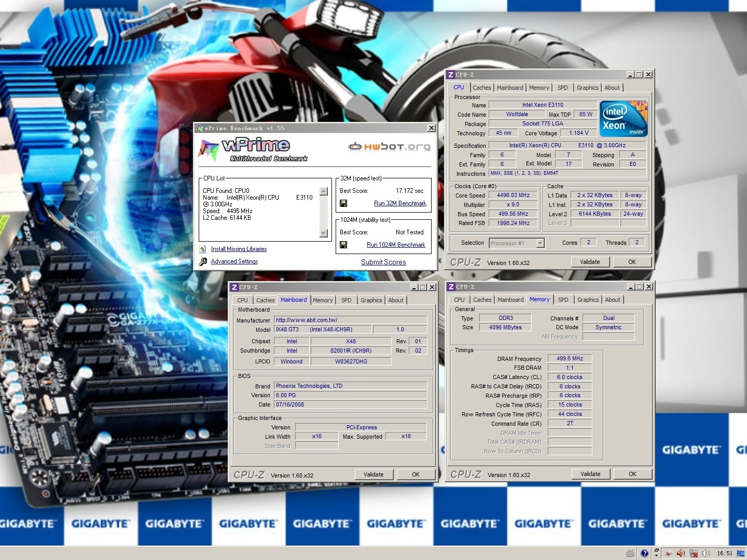Image resolution: width=747 pixels, height=560 pixels.
Task: Go to SPD tab in Memory window
Action: 563,300
